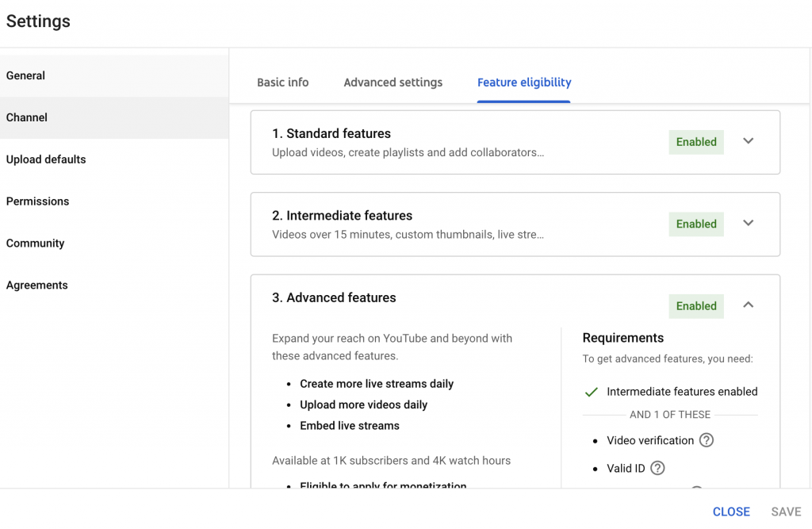Select the Feature eligibility tab
The width and height of the screenshot is (812, 529).
pyautogui.click(x=524, y=82)
